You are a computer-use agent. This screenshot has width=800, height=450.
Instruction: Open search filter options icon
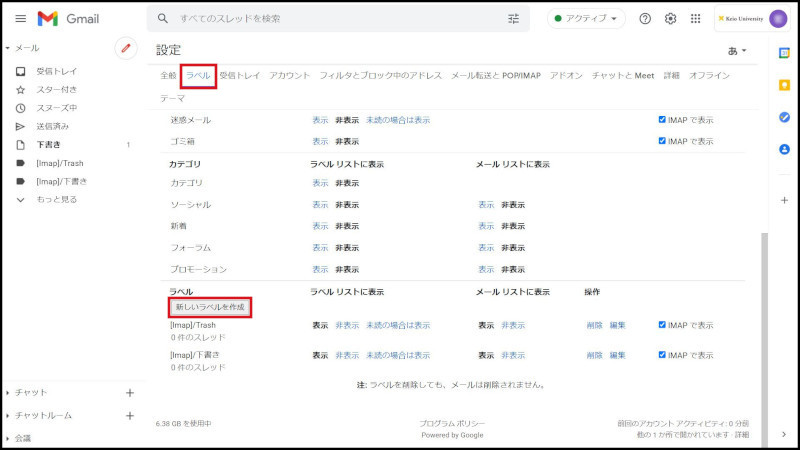(x=514, y=19)
